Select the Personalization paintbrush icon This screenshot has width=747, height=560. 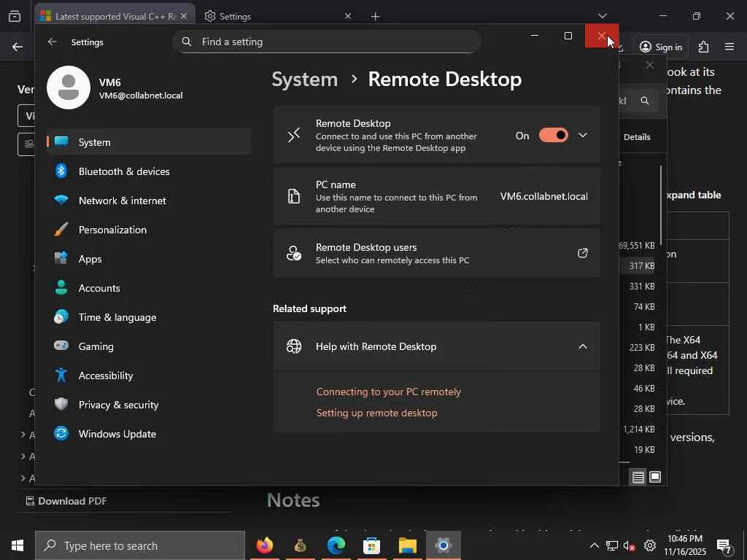(x=62, y=230)
